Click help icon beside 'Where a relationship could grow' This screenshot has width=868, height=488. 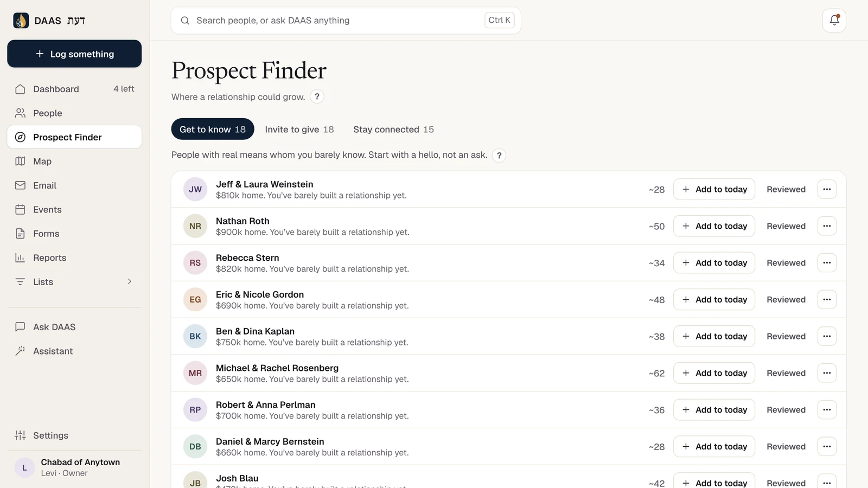(x=317, y=97)
